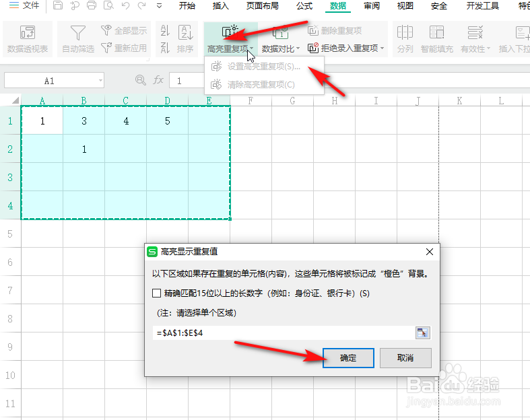This screenshot has width=530, height=420.
Task: Switch to the 安全 tab
Action: [x=438, y=6]
